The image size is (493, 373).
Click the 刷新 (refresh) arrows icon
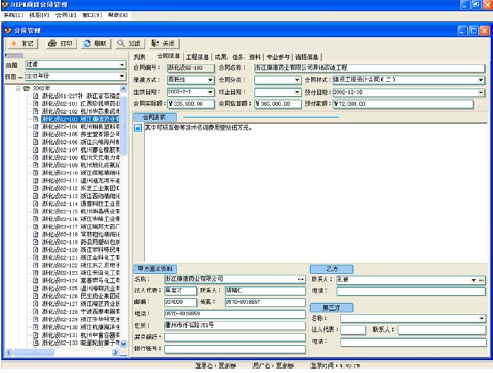coord(87,43)
